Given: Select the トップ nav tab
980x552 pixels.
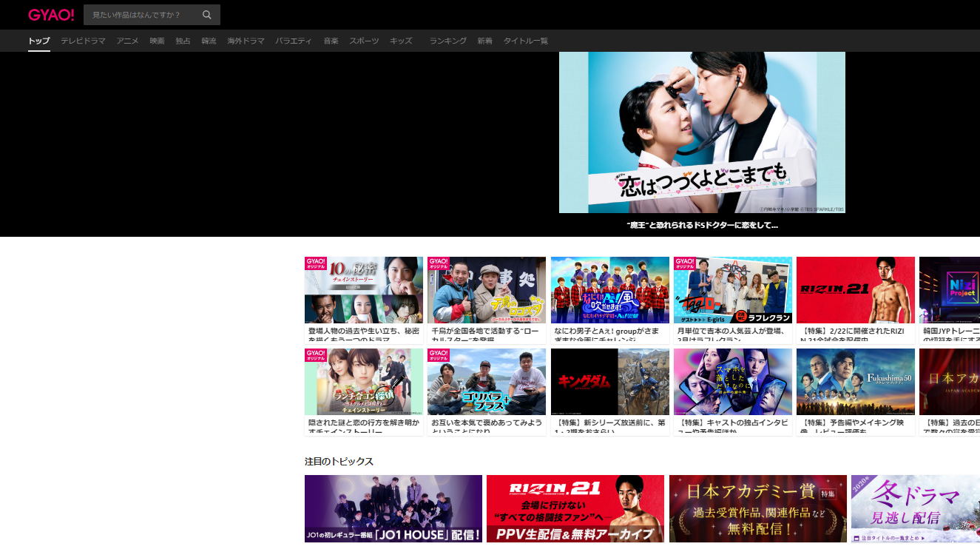Looking at the screenshot, I should click(39, 41).
